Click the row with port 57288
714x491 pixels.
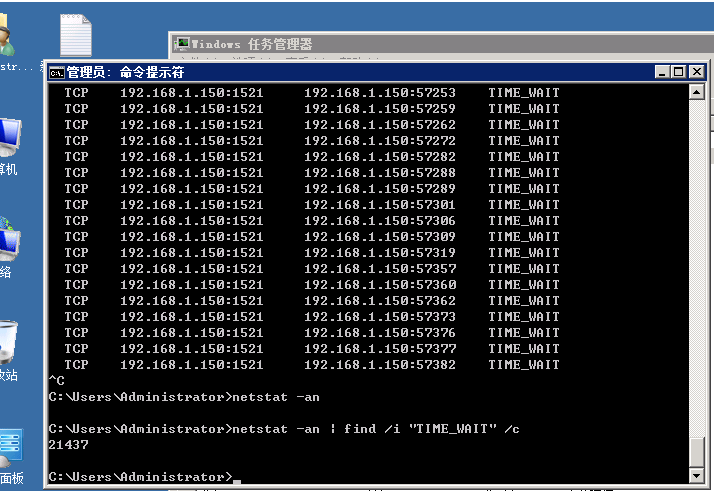(311, 173)
